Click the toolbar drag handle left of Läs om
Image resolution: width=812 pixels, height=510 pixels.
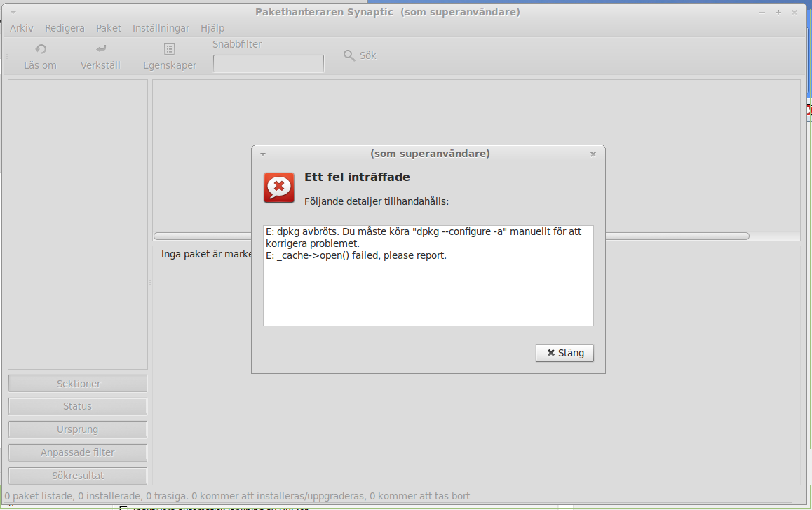tap(7, 56)
